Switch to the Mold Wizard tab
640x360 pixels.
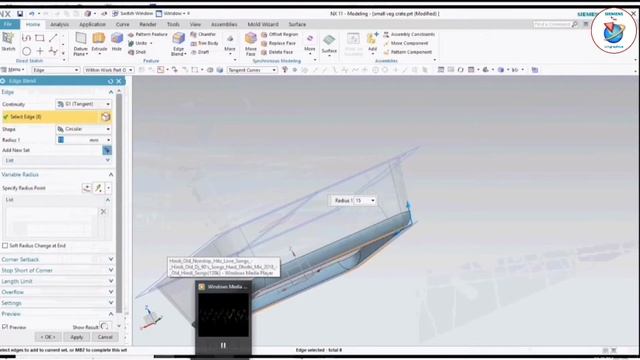click(x=263, y=24)
